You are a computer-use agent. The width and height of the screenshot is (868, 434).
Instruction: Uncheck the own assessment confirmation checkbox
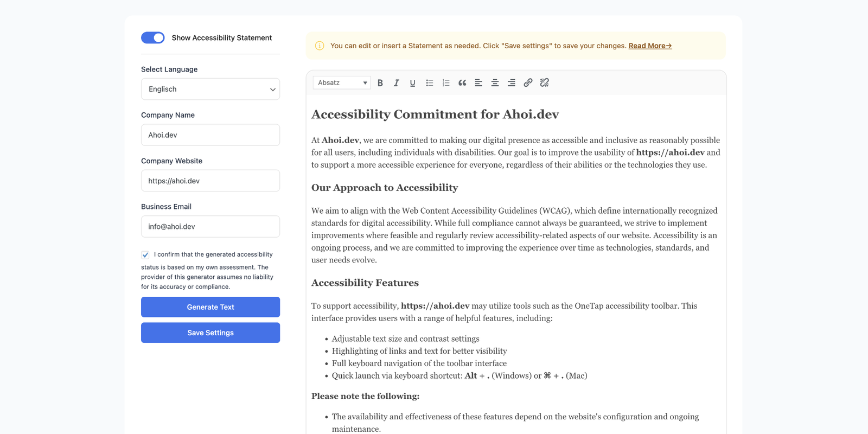[x=145, y=255]
